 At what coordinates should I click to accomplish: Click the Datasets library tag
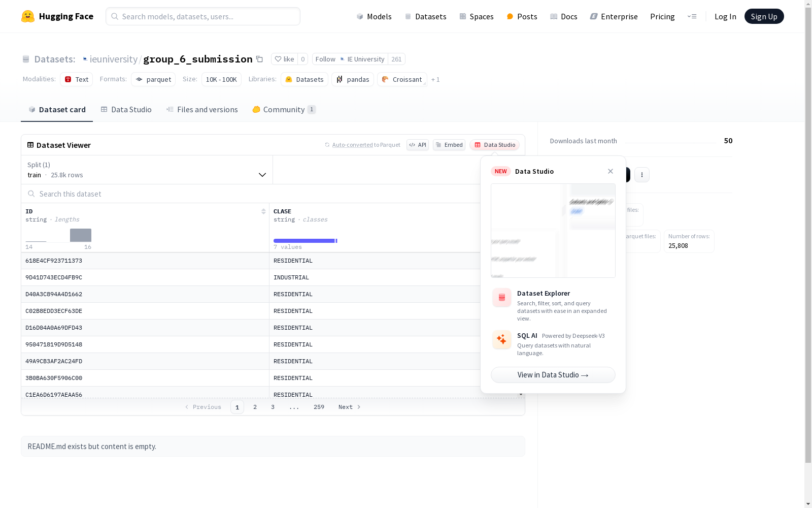click(x=304, y=79)
